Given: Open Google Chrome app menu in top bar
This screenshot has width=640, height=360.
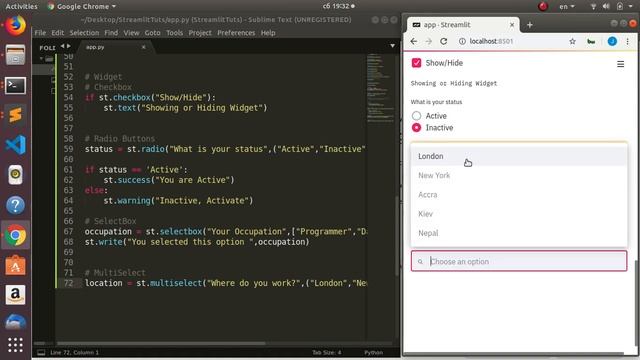Looking at the screenshot, I should (82, 6).
